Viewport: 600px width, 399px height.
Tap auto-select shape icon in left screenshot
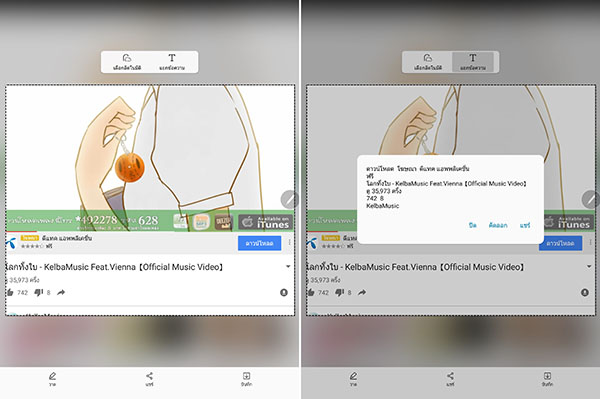tap(127, 58)
